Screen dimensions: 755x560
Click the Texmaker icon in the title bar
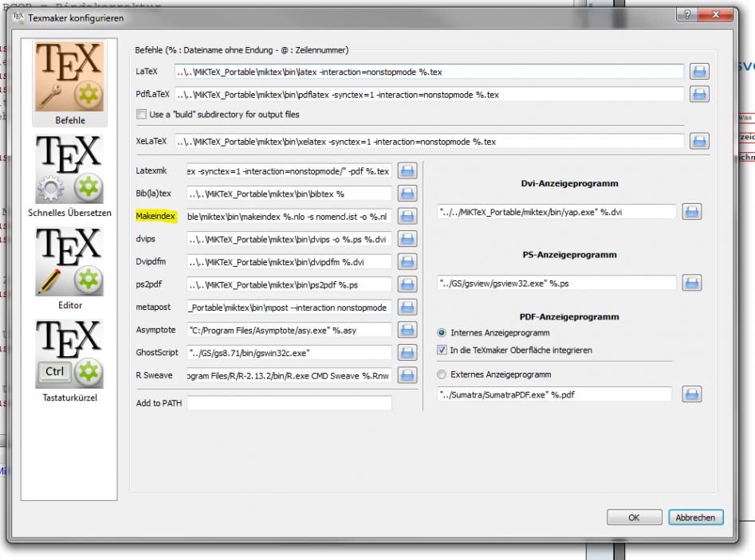pyautogui.click(x=18, y=18)
